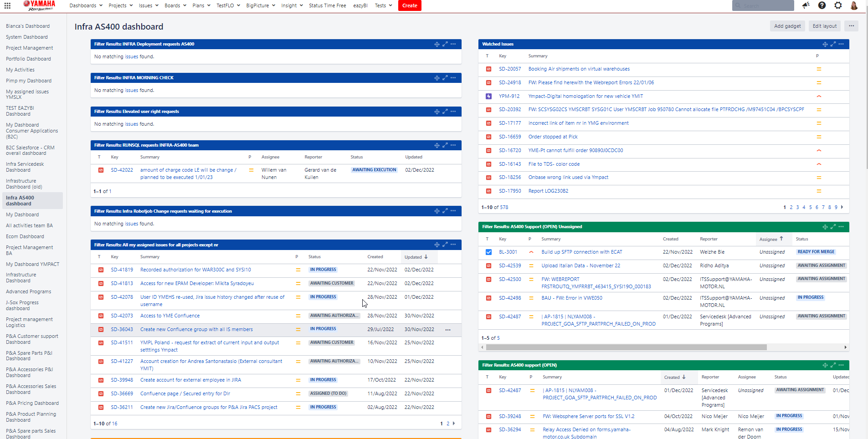The width and height of the screenshot is (868, 439).
Task: Maximize the RUNSQL requests INFRA-AS400 team gadget
Action: pos(445,145)
